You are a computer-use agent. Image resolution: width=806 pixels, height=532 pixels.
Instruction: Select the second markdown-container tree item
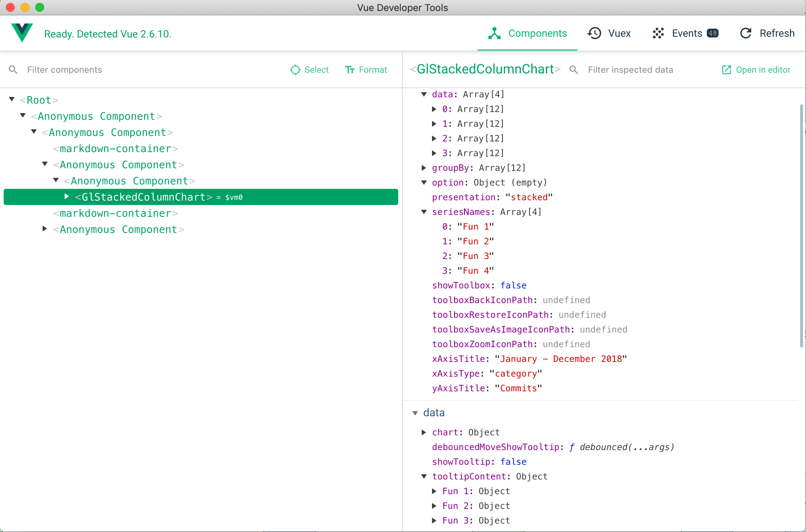point(115,213)
